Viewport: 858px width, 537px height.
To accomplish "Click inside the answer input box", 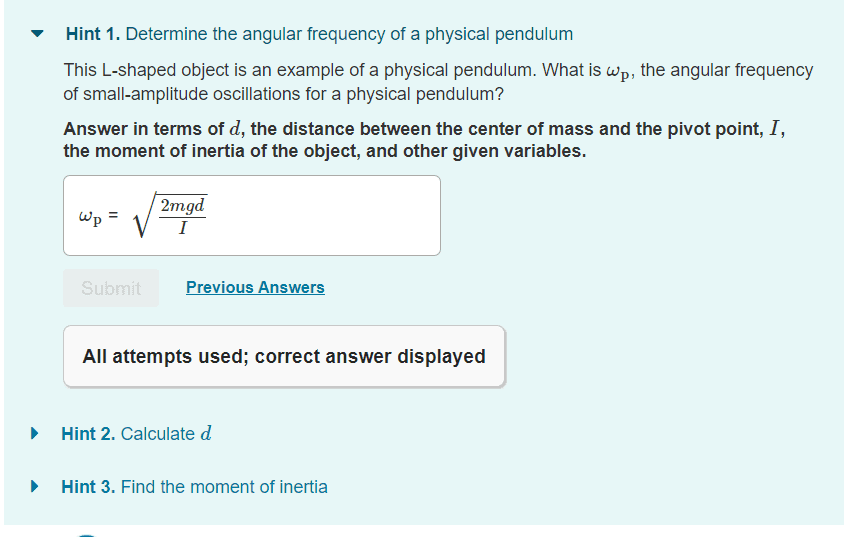I will [x=320, y=215].
